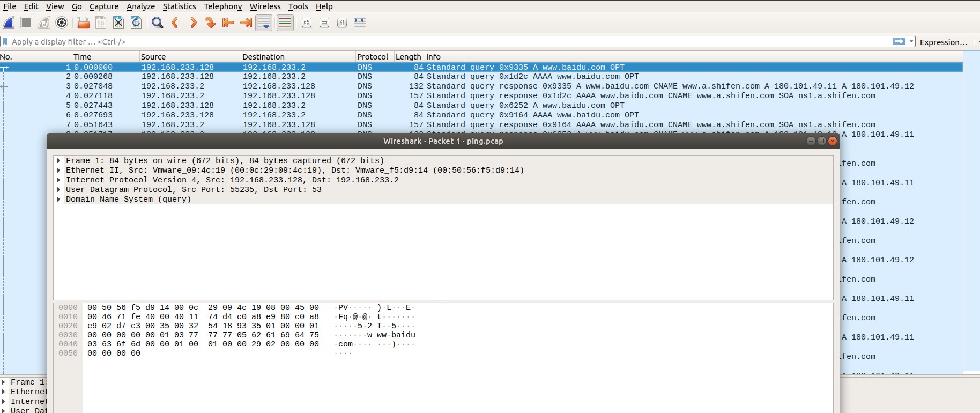Expand Ethernet II section in packet dialog
This screenshot has height=413, width=980.
[58, 170]
